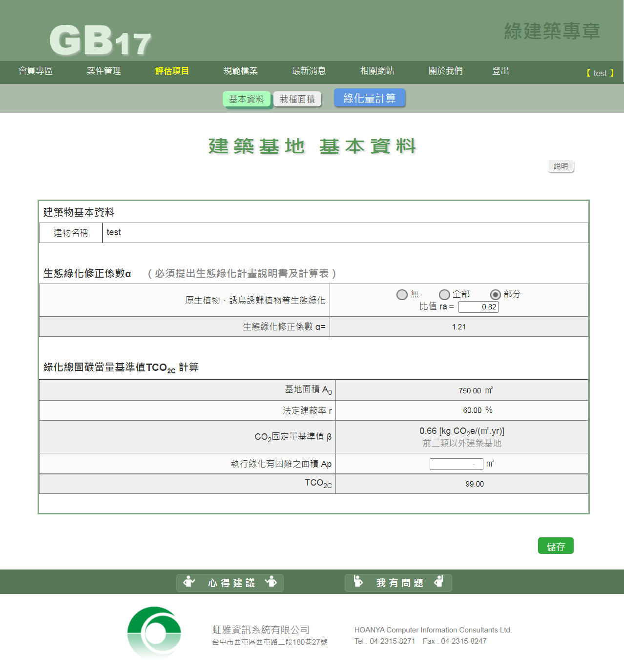
Task: Open the 案件管理 menu
Action: pyautogui.click(x=104, y=71)
